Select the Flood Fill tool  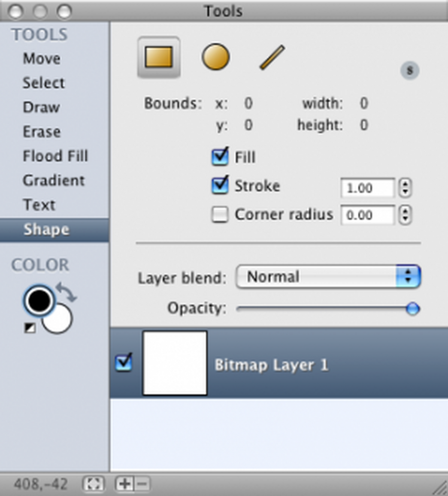click(55, 156)
